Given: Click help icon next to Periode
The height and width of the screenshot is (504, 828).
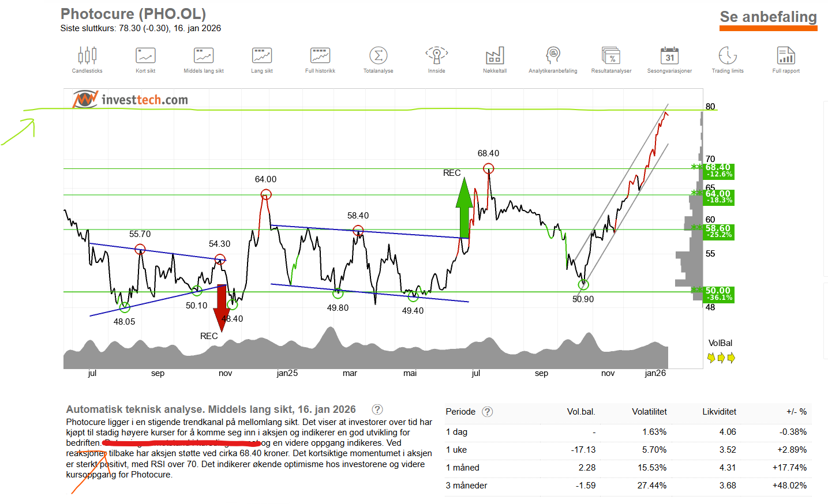Looking at the screenshot, I should (x=488, y=412).
